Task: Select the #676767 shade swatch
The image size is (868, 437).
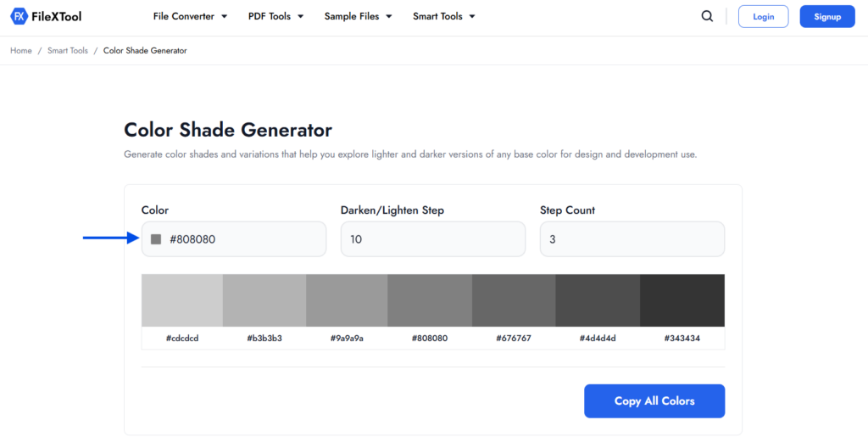Action: [514, 300]
